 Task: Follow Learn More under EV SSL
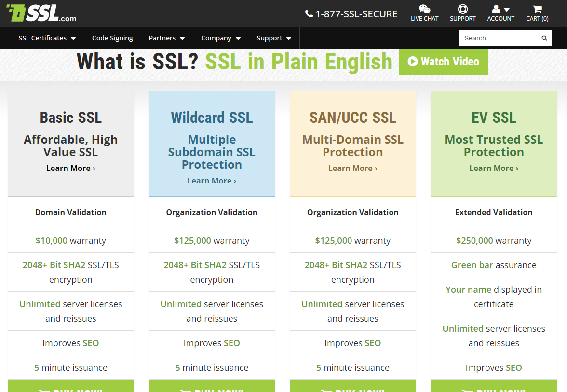494,169
